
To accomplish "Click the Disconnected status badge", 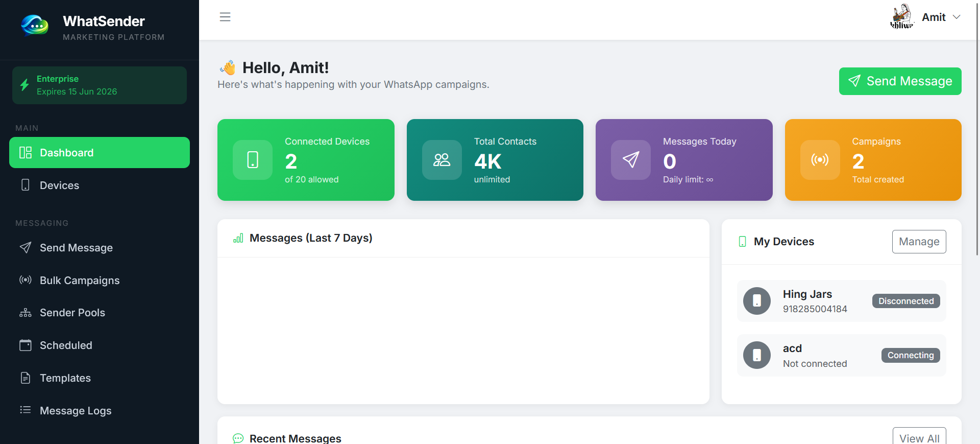I will [906, 301].
